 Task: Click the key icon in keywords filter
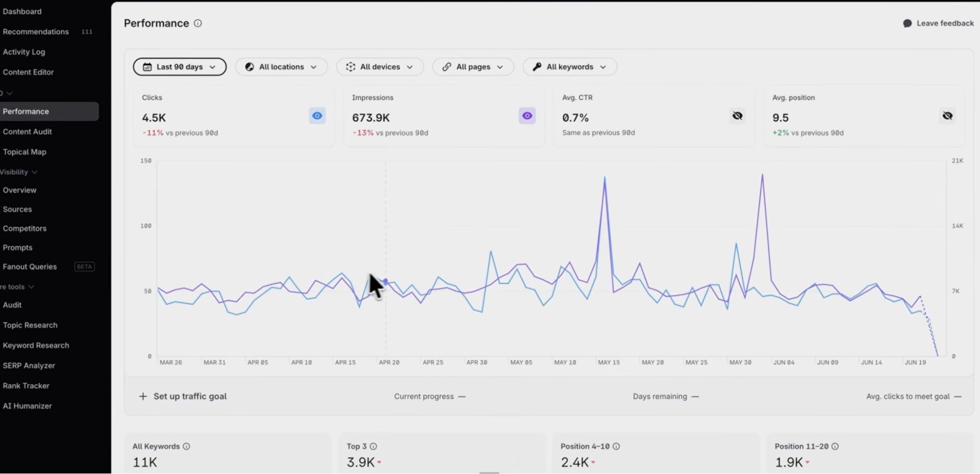[537, 67]
